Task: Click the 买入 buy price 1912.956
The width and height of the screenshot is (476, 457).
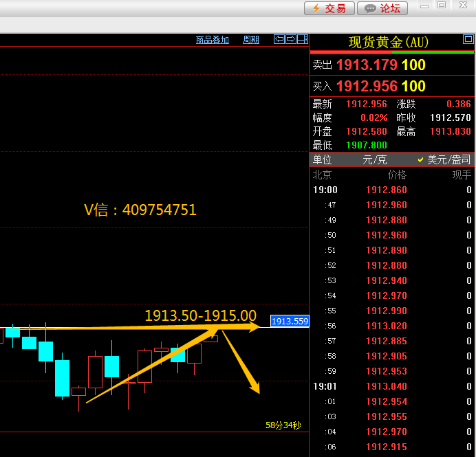Action: (x=367, y=87)
